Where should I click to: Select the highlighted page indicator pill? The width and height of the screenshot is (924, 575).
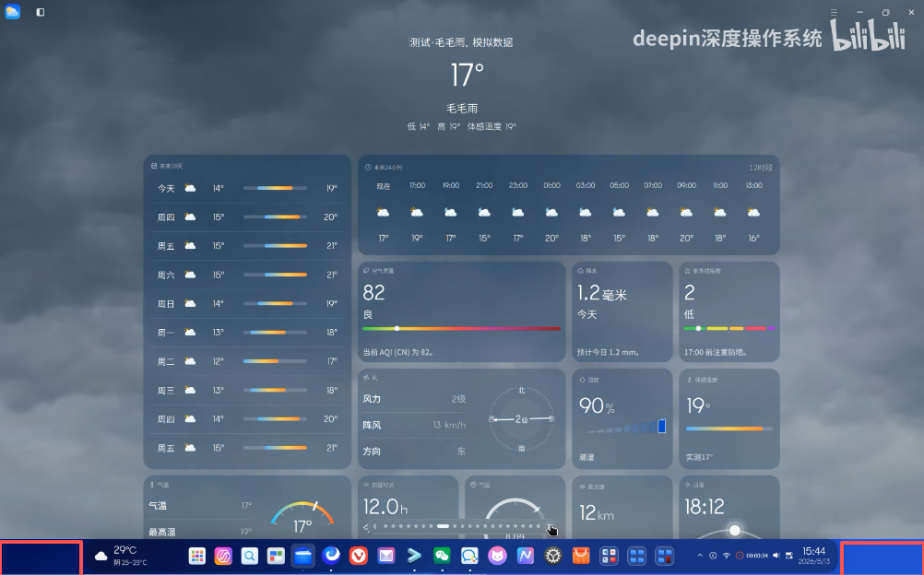click(x=444, y=526)
